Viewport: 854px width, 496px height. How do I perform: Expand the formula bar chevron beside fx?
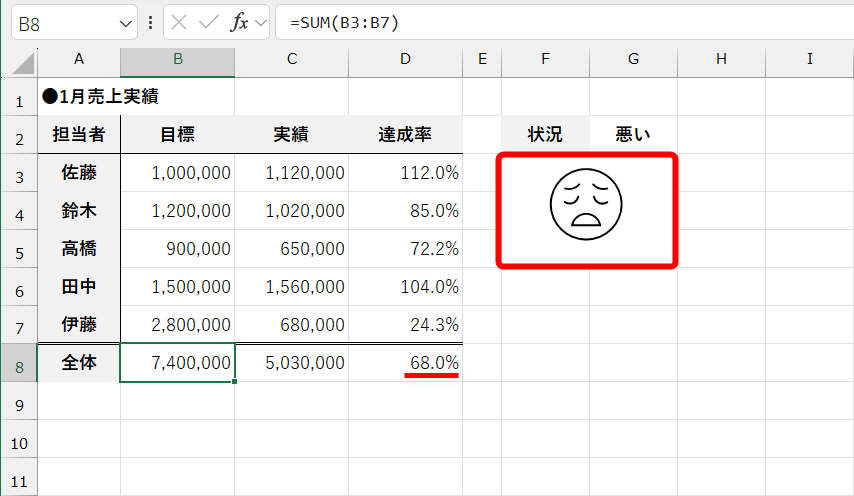pyautogui.click(x=261, y=23)
